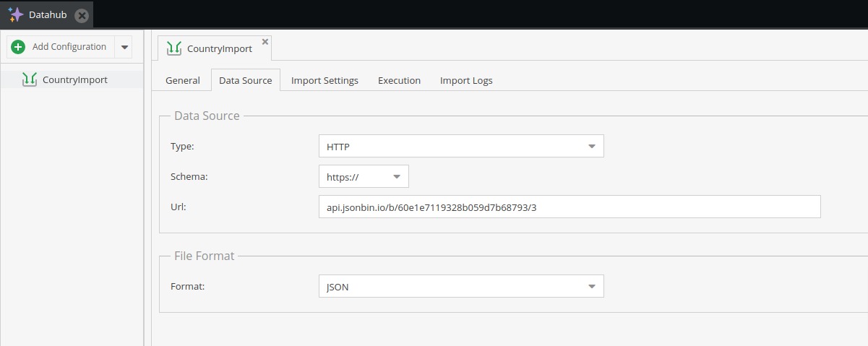
Task: Expand the Schema https:// dropdown arrow
Action: pyautogui.click(x=397, y=177)
